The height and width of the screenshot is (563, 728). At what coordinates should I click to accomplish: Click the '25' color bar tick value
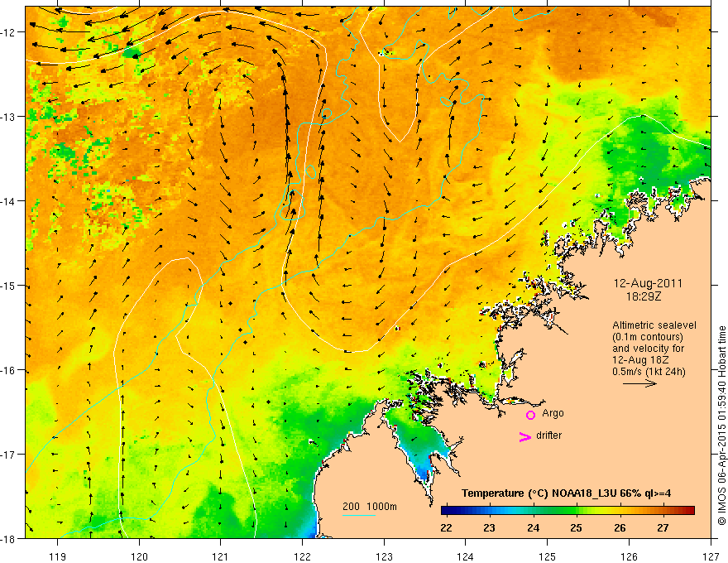576,527
